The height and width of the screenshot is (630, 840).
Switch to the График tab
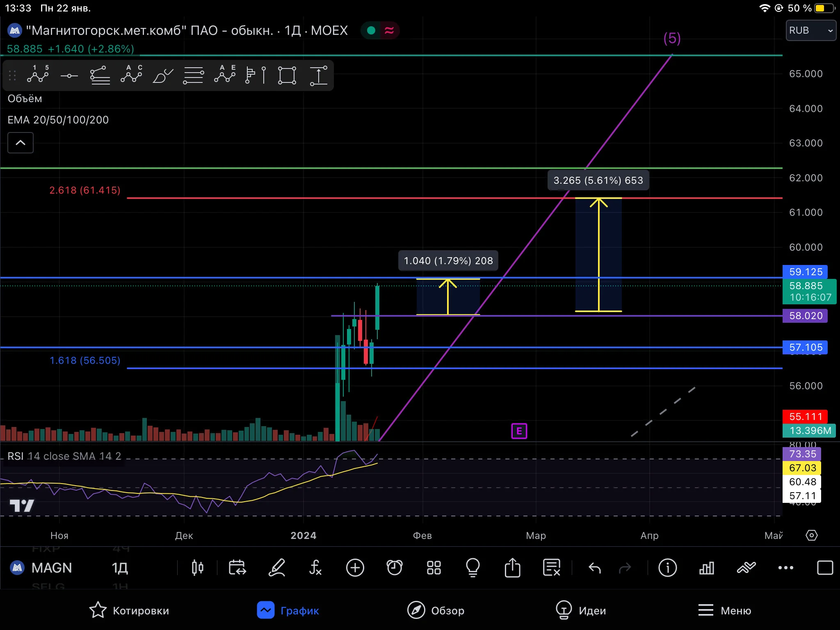pos(288,610)
